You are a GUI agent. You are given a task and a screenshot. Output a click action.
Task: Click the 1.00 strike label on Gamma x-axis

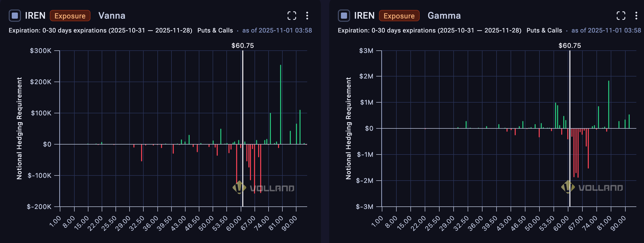[377, 221]
